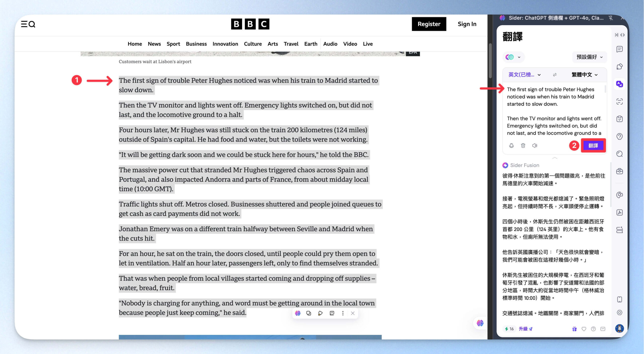Click the speaker icon to read text aloud

(535, 146)
